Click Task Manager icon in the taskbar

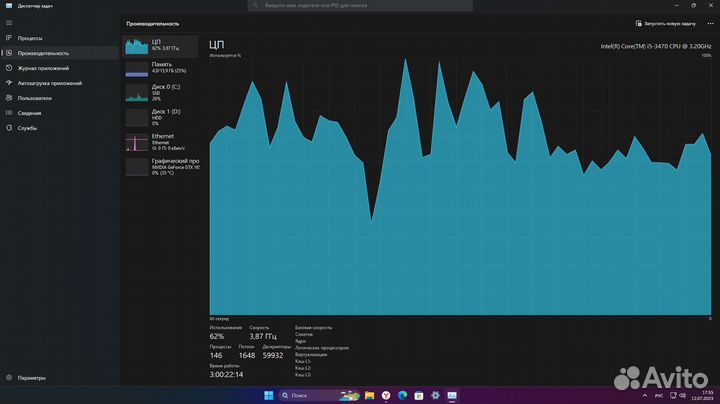pos(452,395)
